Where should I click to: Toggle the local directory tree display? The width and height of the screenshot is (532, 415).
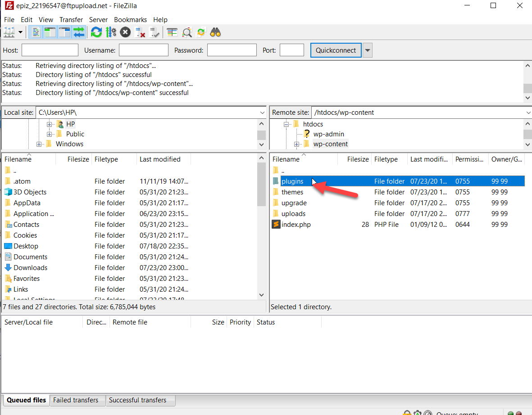point(50,32)
